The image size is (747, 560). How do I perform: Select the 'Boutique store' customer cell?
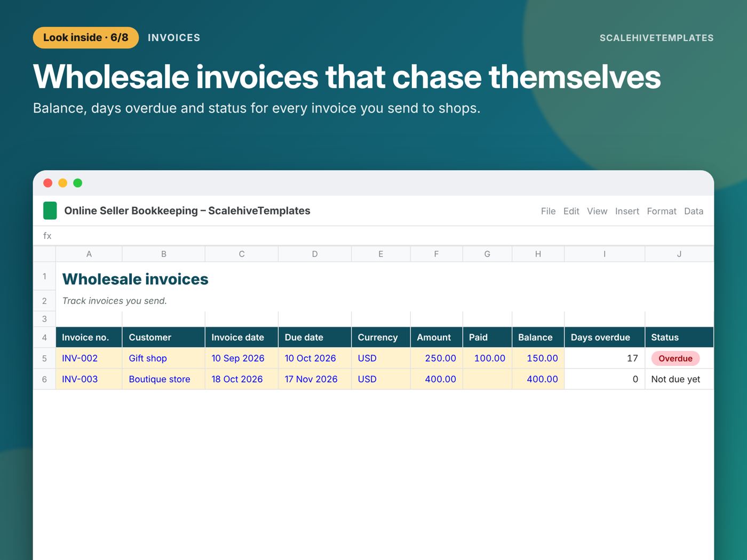(164, 379)
